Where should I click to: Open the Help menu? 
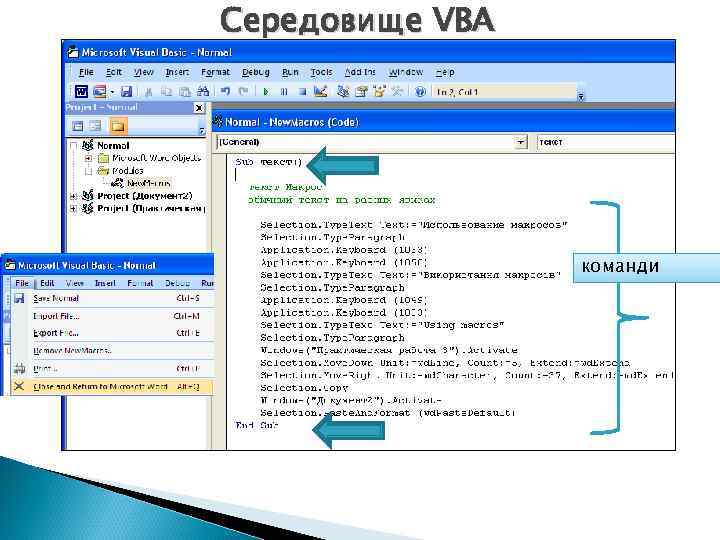pos(444,72)
